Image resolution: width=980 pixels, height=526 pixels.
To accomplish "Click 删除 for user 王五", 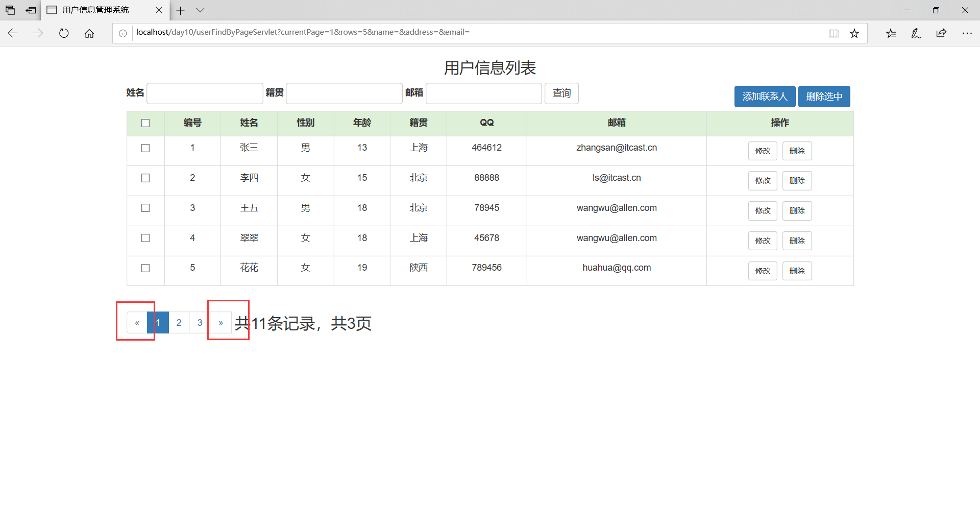I will [x=797, y=211].
